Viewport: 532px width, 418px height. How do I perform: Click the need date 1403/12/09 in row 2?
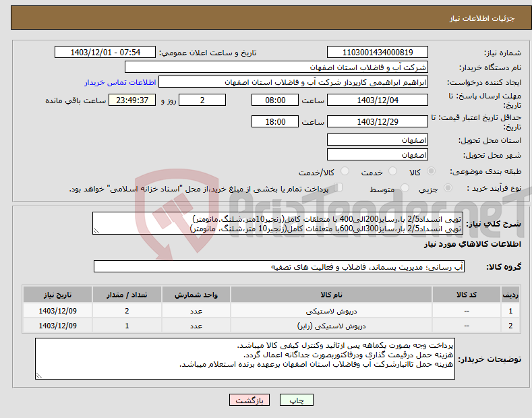pos(58,326)
